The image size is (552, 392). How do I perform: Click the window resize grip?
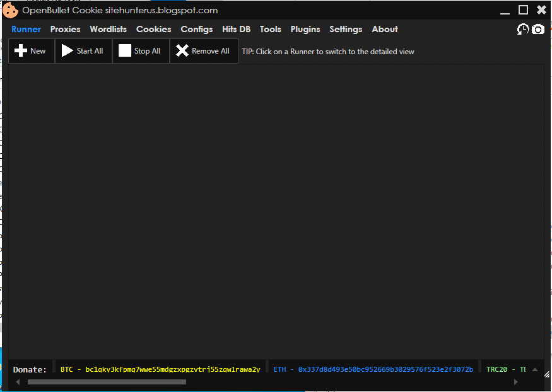(x=547, y=374)
